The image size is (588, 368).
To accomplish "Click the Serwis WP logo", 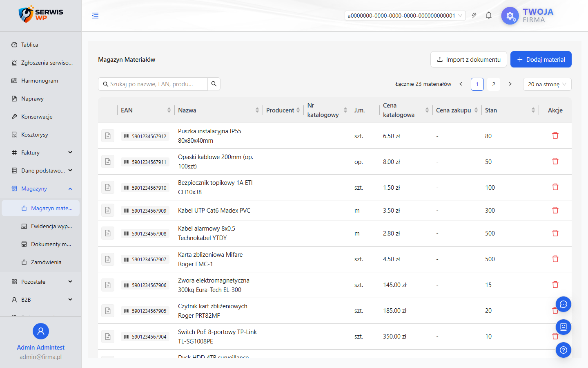I will point(41,14).
